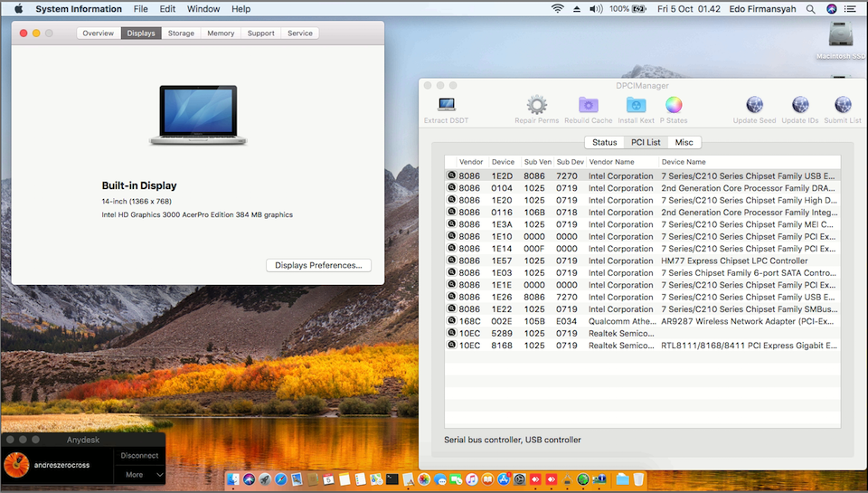Screen dimensions: 868x493
Task: Launch Siri from the Dock
Action: point(250,479)
